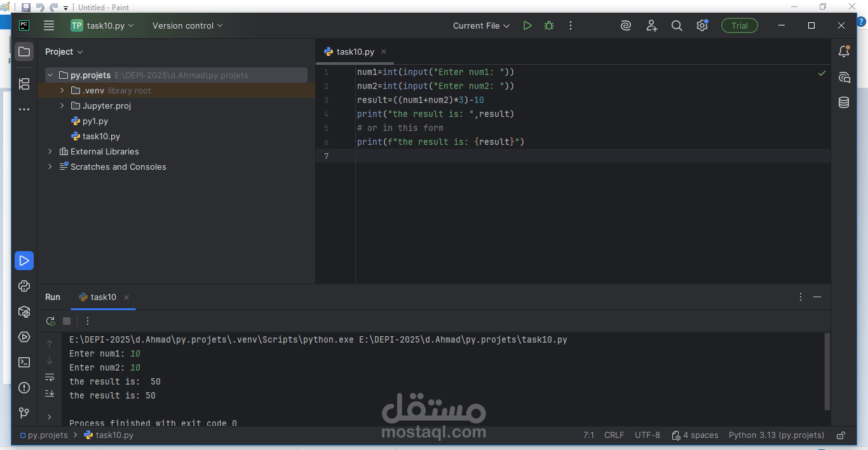
Task: Open the Git version control tool window
Action: 24,413
